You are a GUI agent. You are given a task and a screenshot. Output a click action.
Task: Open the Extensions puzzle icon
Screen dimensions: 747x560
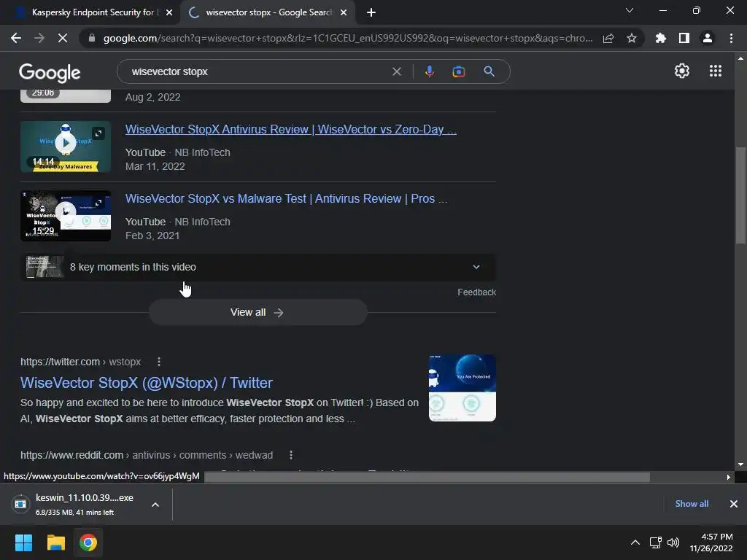pyautogui.click(x=661, y=38)
